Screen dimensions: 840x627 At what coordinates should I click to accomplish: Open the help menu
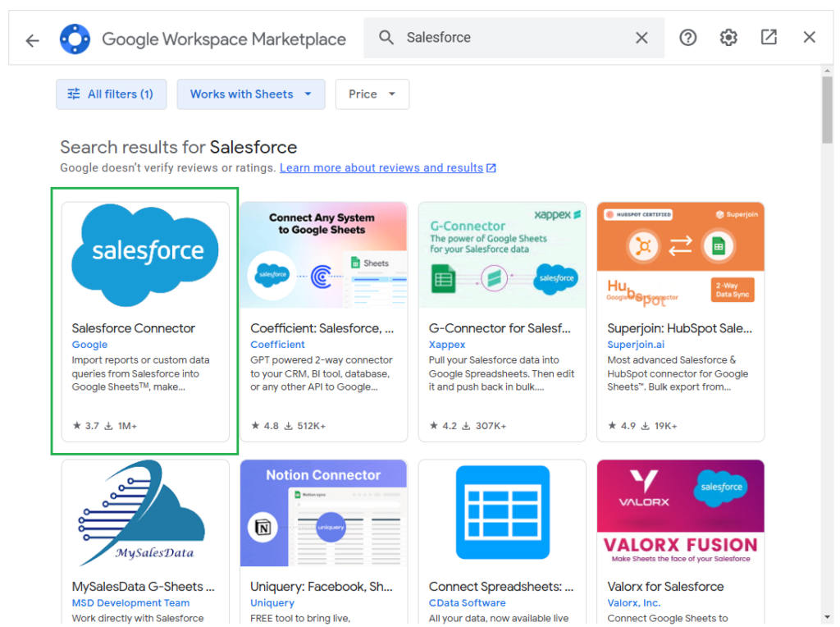(x=687, y=37)
